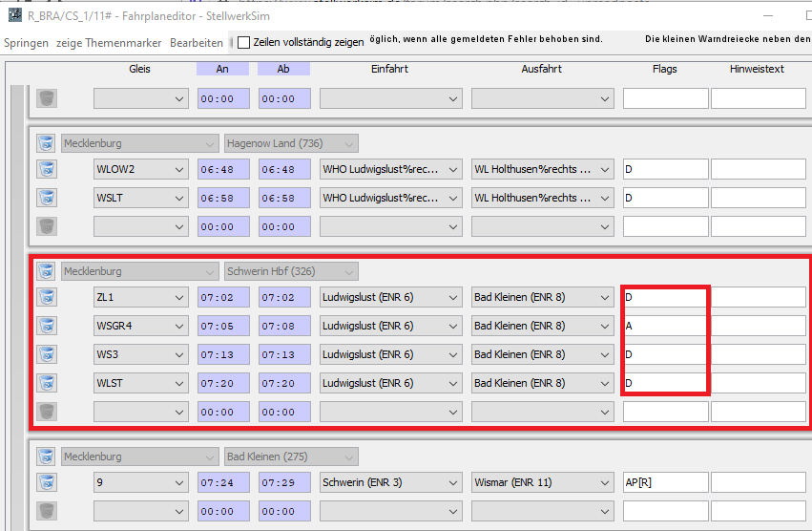This screenshot has height=531, width=812.
Task: Open 'Schwerin (ENR 3)' Einfahrt dropdown
Action: [x=391, y=482]
